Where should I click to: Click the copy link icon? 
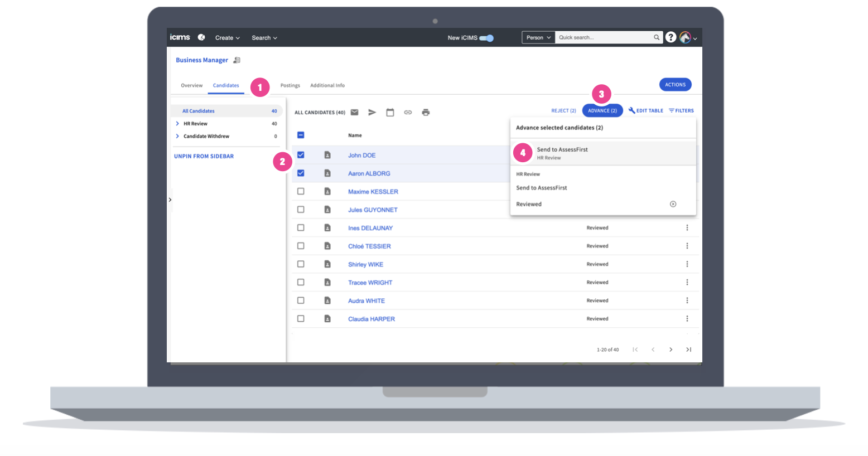pyautogui.click(x=408, y=113)
